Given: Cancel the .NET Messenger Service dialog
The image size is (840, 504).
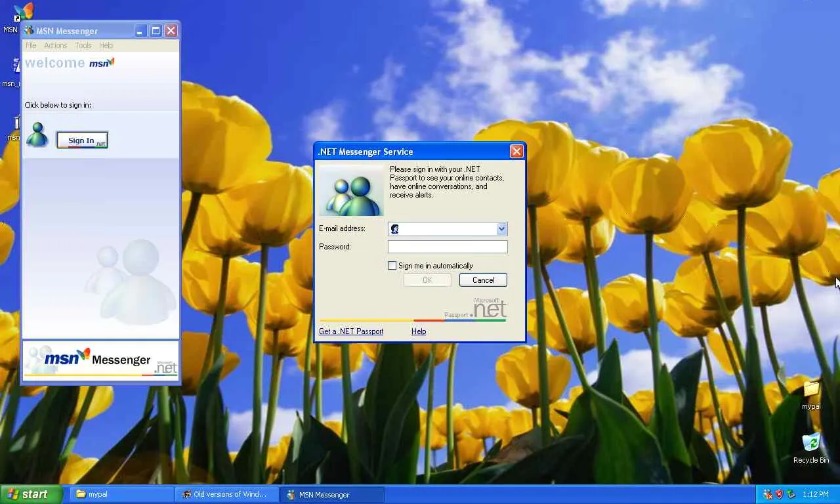Looking at the screenshot, I should click(483, 280).
